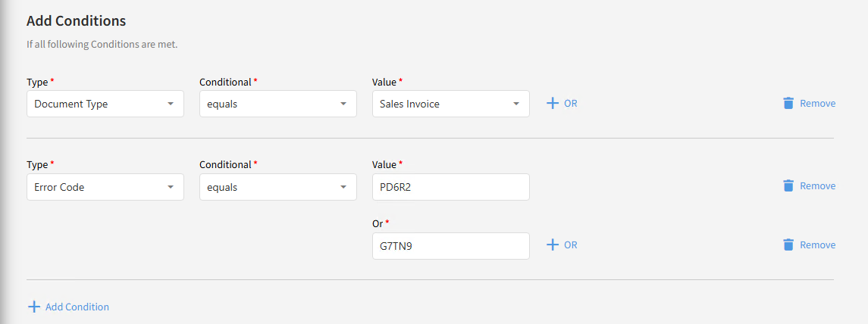Click the plus icon next to the G7TN9 field
Image resolution: width=868 pixels, height=324 pixels.
tap(552, 245)
